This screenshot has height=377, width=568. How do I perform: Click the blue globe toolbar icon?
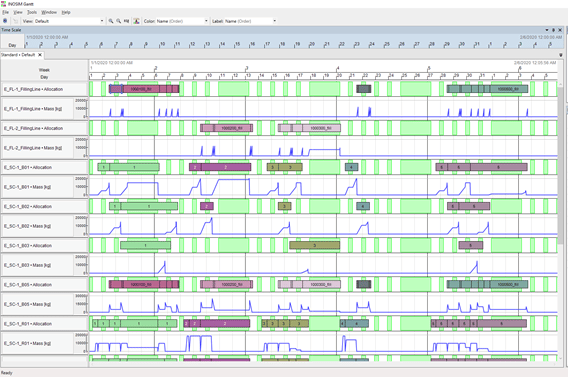click(x=5, y=21)
